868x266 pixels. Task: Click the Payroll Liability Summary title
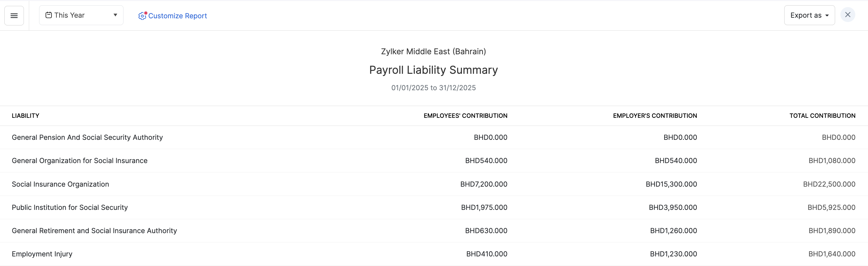[433, 70]
